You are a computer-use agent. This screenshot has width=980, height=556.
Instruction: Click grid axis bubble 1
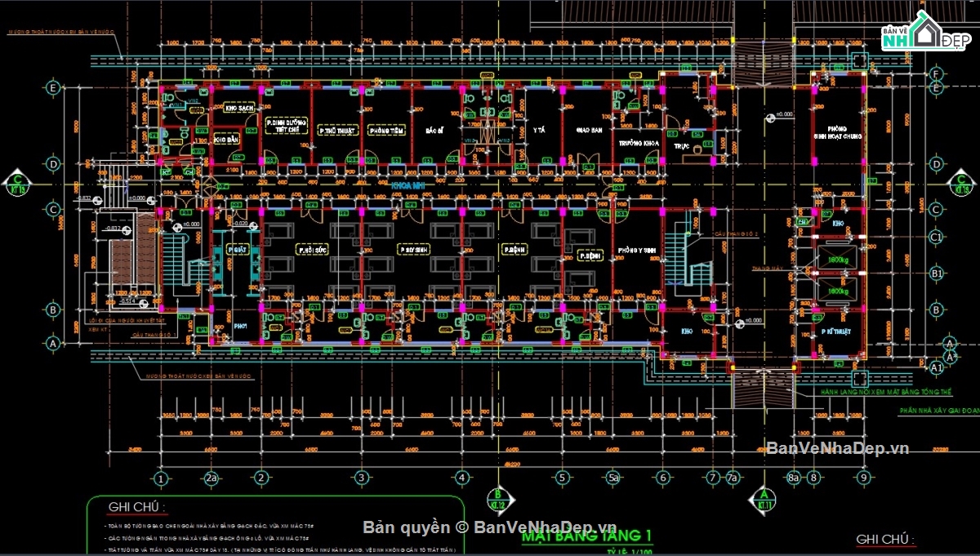tap(161, 478)
